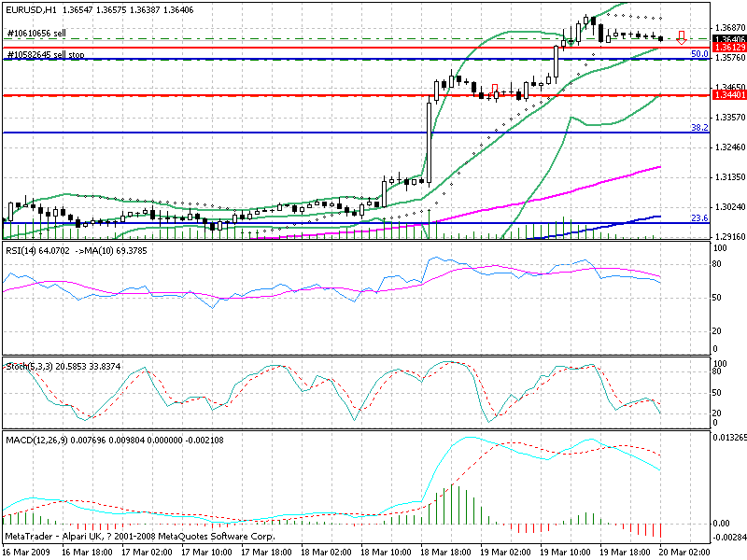747x560 pixels.
Task: Select the small red order marker near 1.34650
Action: [x=495, y=89]
